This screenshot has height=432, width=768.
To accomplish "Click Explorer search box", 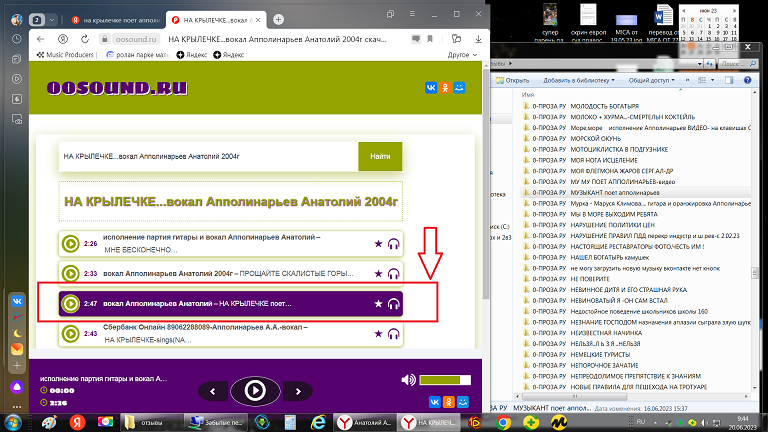I will 738,64.
